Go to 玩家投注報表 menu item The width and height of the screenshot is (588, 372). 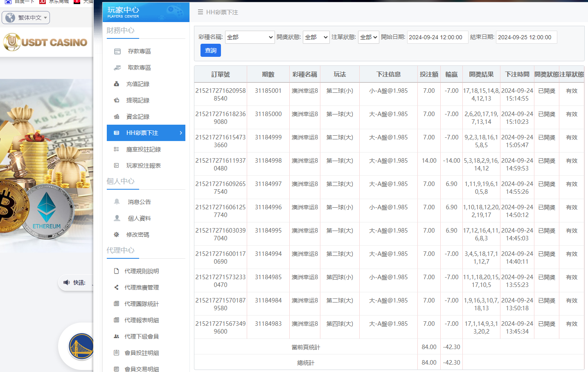tap(143, 166)
